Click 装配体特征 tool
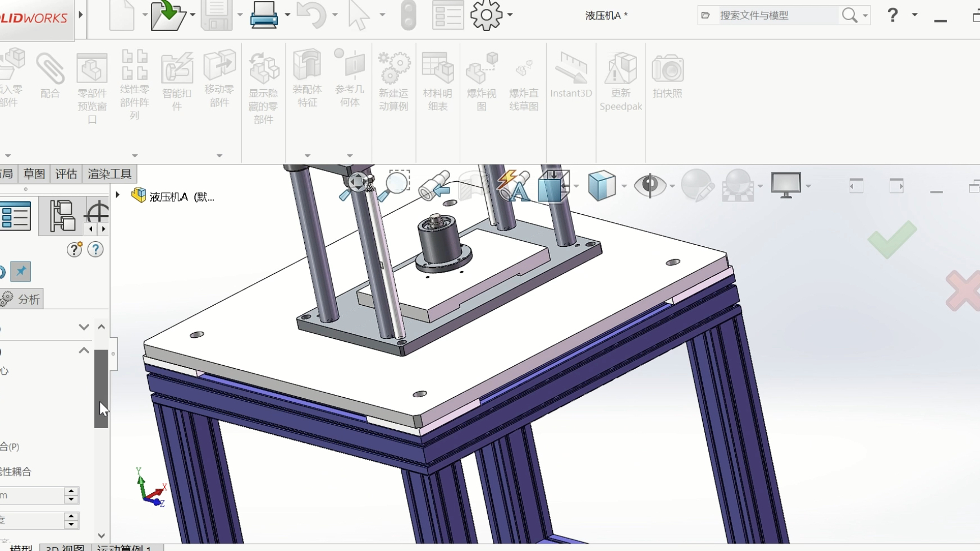Image resolution: width=980 pixels, height=551 pixels. point(307,79)
